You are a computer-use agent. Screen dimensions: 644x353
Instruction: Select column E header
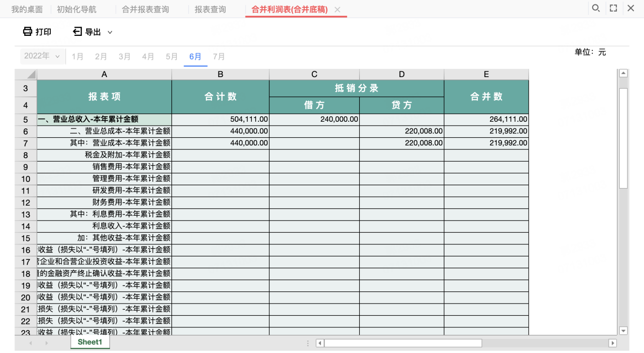(486, 74)
